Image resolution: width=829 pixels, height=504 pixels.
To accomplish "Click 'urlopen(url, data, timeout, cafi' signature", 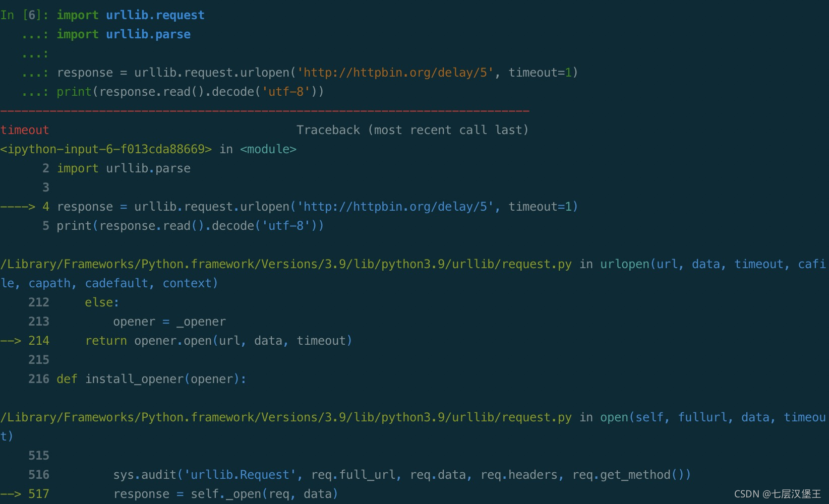I will [x=713, y=264].
